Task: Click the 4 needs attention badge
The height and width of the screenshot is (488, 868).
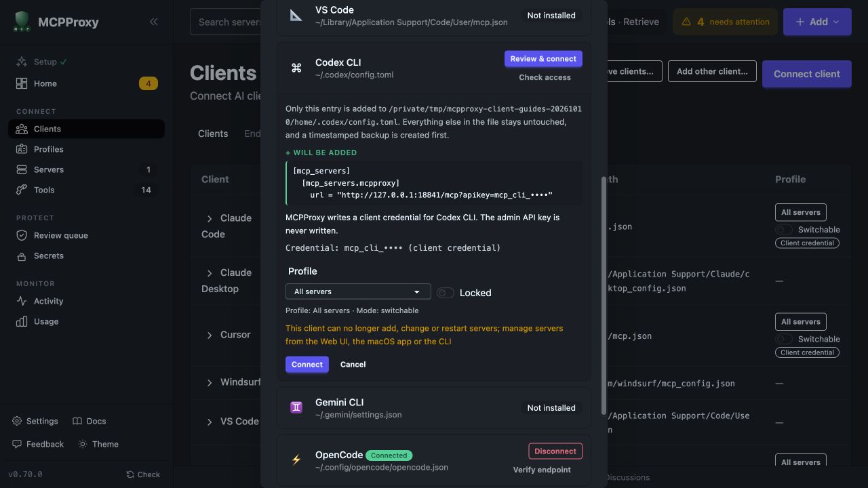Action: (x=725, y=22)
